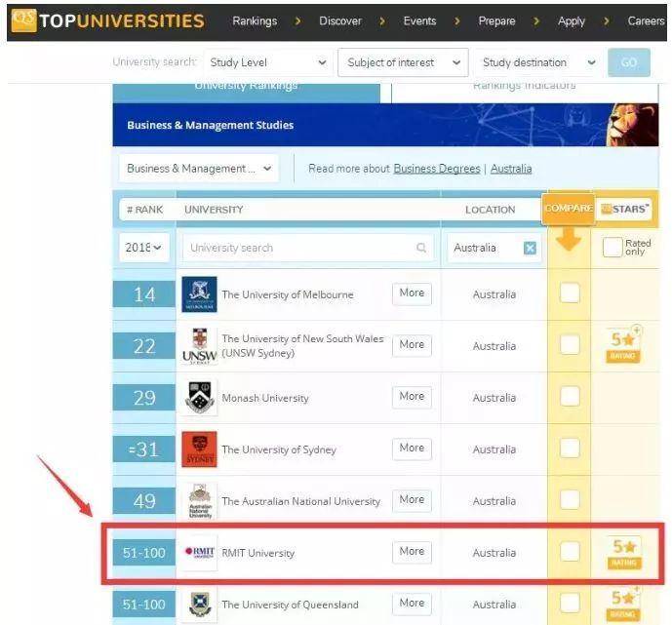Click the University search input field

click(297, 248)
